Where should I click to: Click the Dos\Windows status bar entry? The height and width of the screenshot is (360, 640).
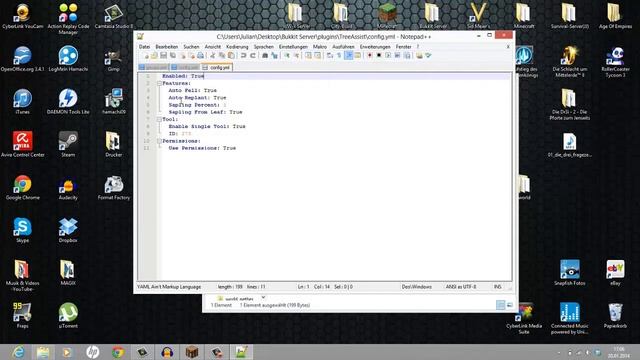click(x=417, y=287)
